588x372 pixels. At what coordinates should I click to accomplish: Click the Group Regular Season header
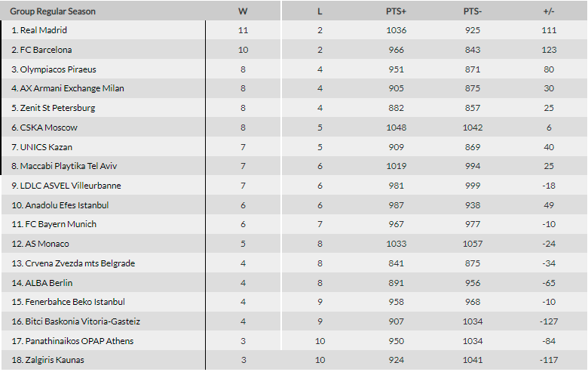(x=53, y=11)
